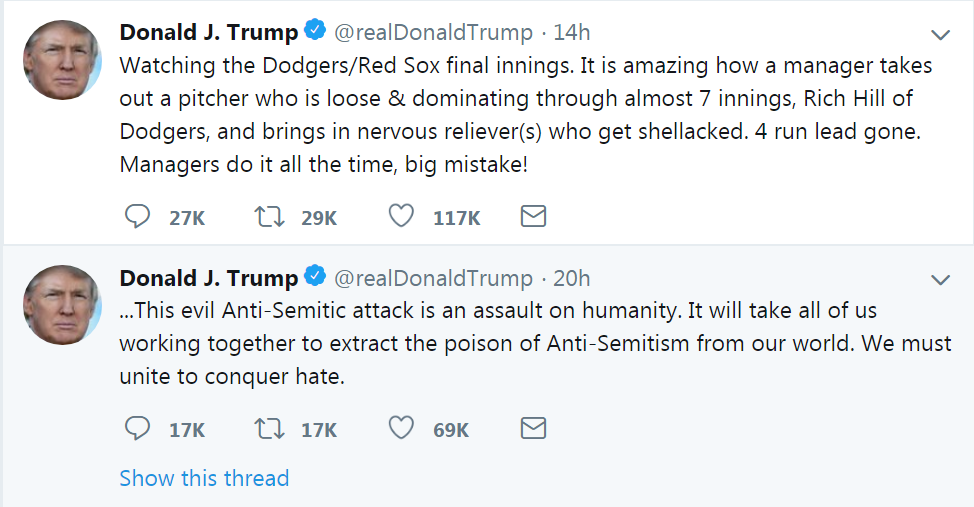The width and height of the screenshot is (974, 507).
Task: Reply to the Anti-Semitic attack tweet
Action: (x=137, y=429)
